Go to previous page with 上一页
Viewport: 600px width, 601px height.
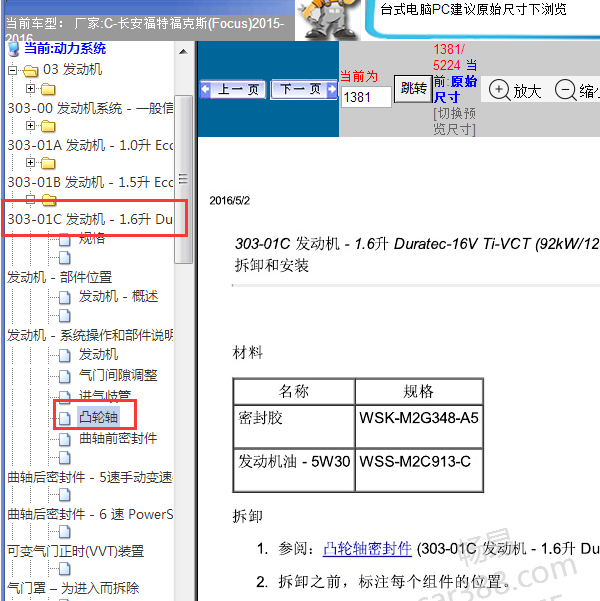tap(233, 90)
